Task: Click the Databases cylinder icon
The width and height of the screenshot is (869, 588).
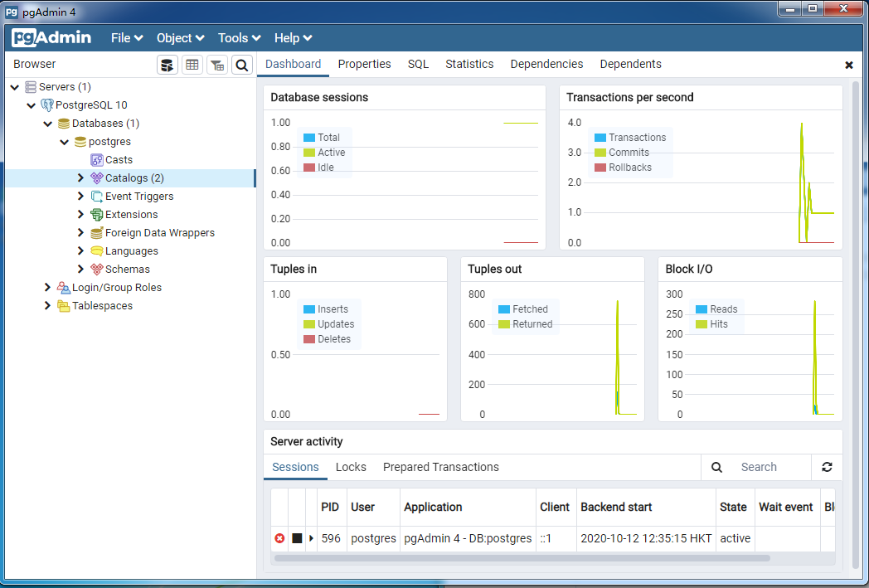Action: [x=64, y=123]
